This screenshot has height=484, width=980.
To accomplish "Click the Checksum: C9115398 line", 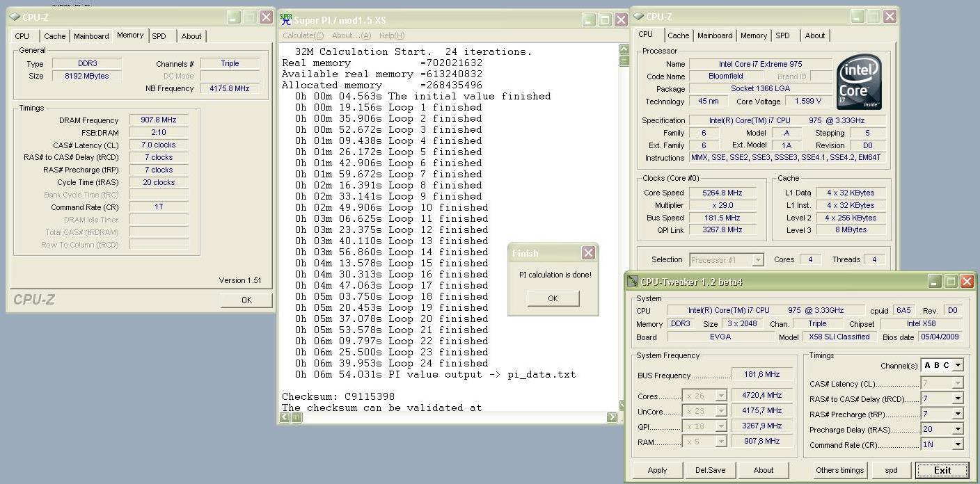I will tap(338, 396).
